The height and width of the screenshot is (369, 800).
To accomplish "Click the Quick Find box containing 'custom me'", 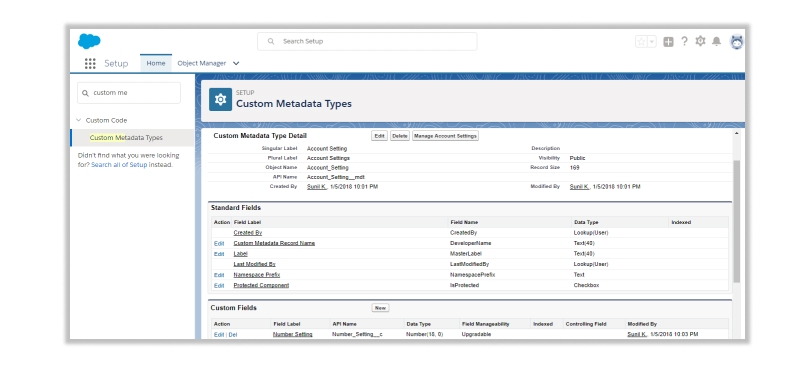I will 129,93.
